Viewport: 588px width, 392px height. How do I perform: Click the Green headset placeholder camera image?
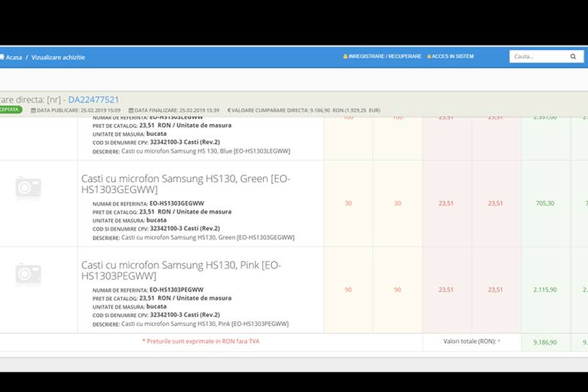pyautogui.click(x=28, y=188)
